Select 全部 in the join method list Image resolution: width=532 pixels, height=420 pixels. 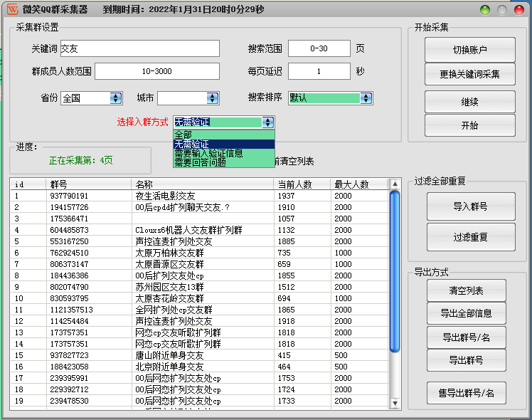[x=223, y=135]
